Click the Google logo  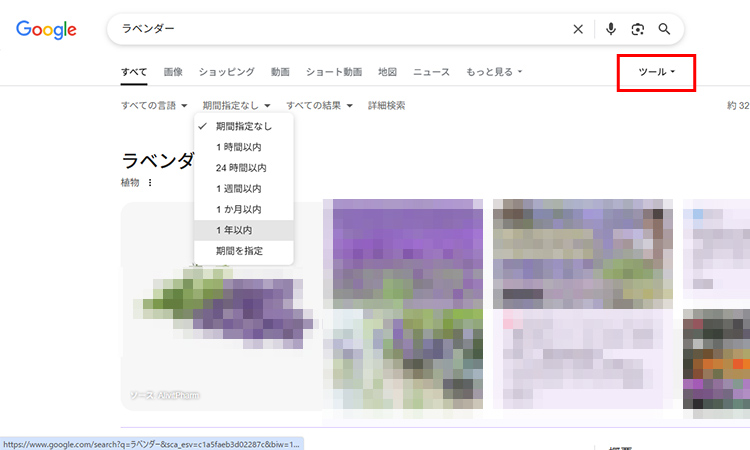coord(46,30)
